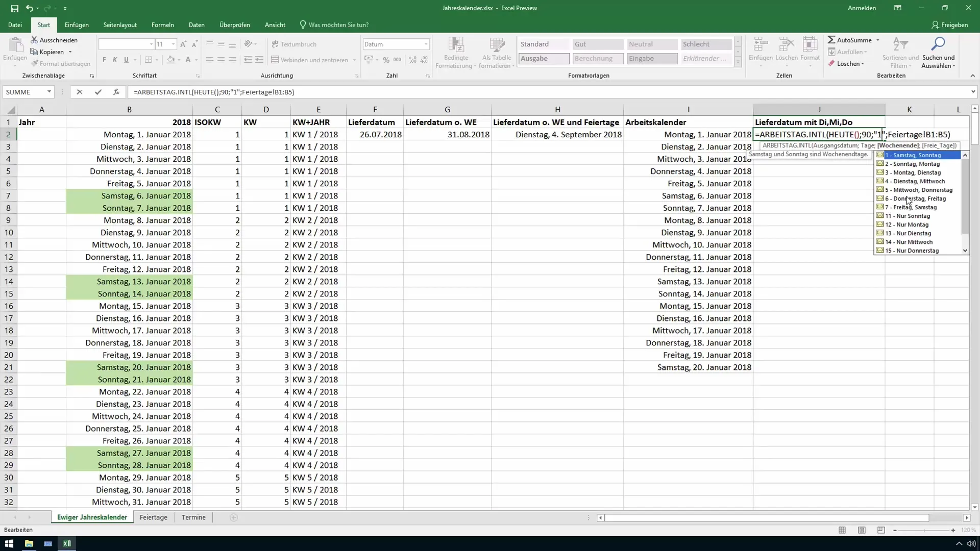Screen dimensions: 980x551
Task: Open the Überprüfen ribbon tab
Action: [x=235, y=25]
